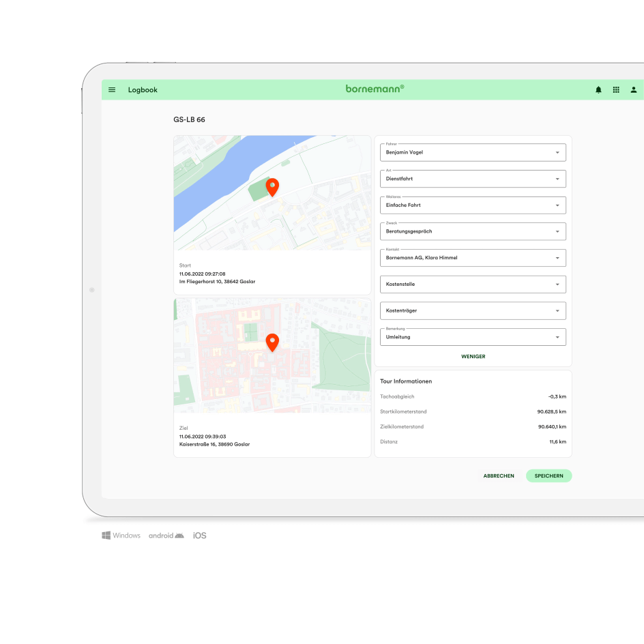Expand the Zweck dropdown showing Beratungsgespräch

click(472, 231)
